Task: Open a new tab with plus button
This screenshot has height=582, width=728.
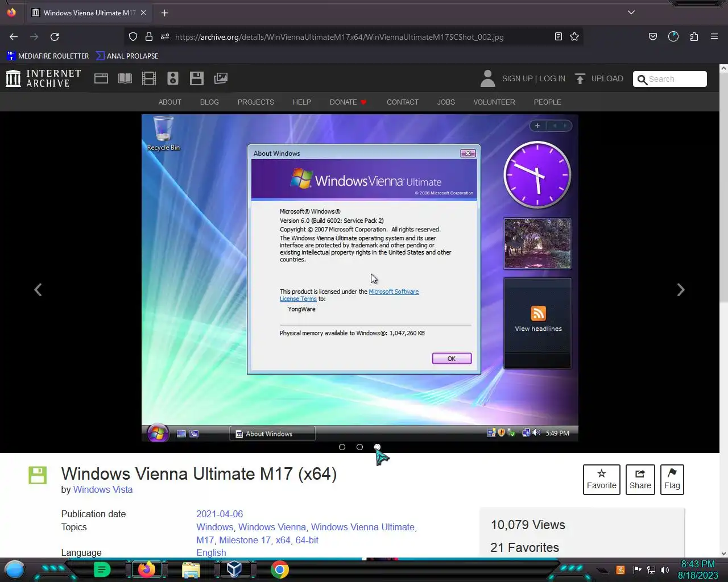Action: tap(164, 13)
